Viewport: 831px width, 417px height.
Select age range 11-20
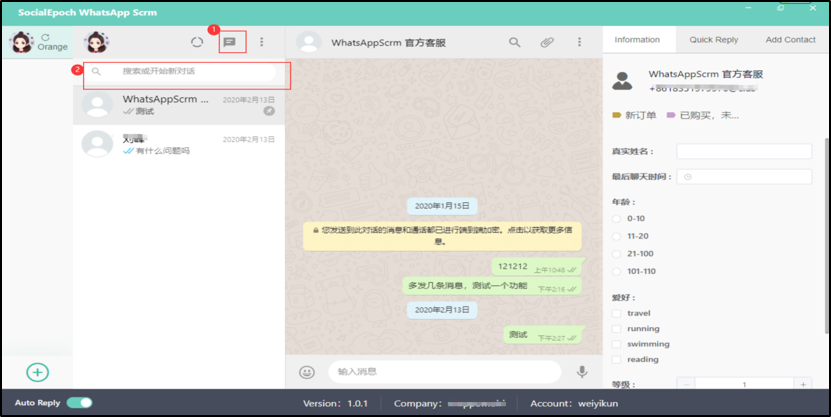pos(616,236)
